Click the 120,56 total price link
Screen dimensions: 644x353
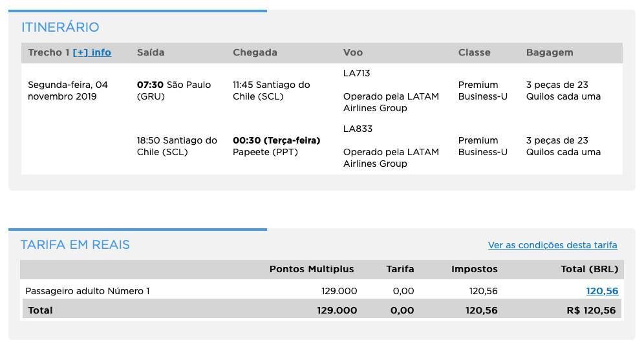click(x=602, y=291)
